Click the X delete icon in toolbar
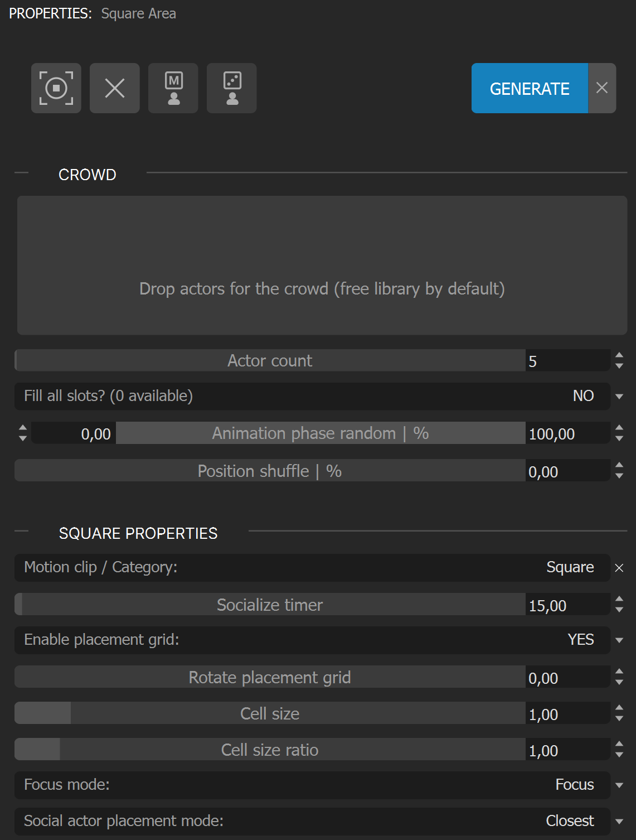This screenshot has height=840, width=636. click(115, 88)
